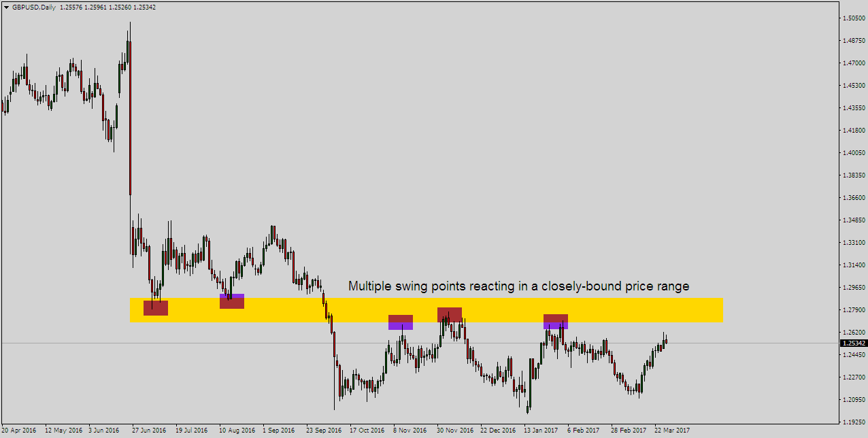This screenshot has height=438, width=868.
Task: Click the 1.47000 price axis label
Action: click(853, 63)
